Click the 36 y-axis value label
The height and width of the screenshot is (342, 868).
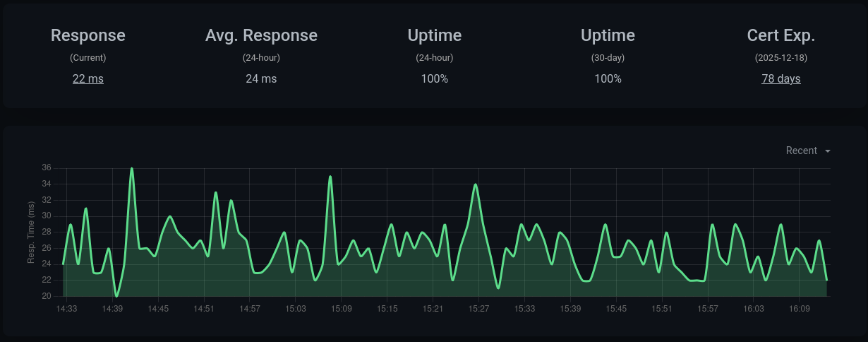click(47, 167)
